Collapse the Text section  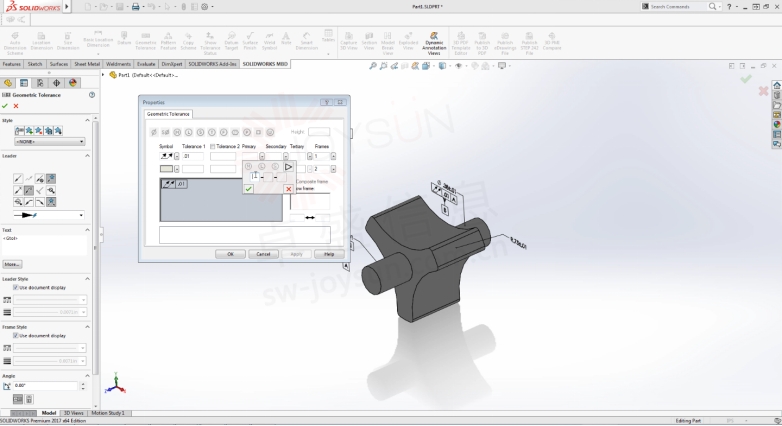point(87,230)
